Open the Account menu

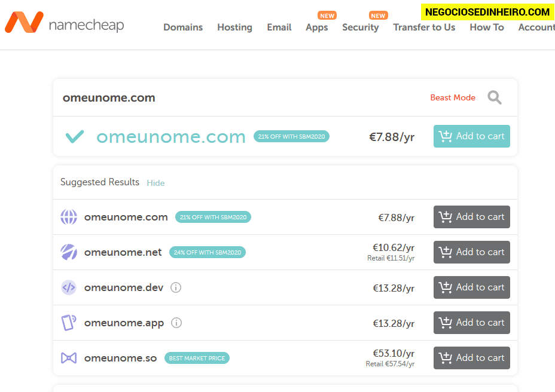(x=536, y=27)
